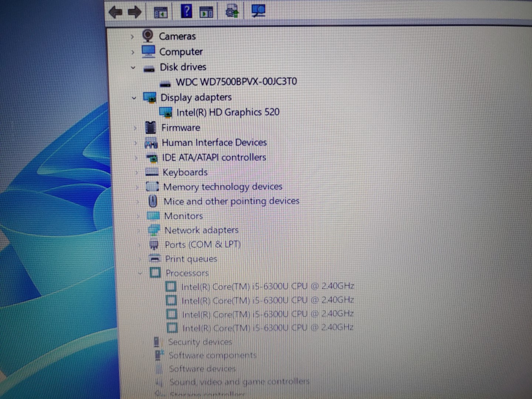
Task: Select the Ports (COM & LPT) icon
Action: [x=154, y=245]
